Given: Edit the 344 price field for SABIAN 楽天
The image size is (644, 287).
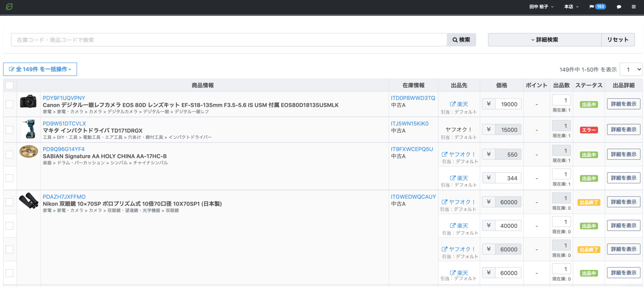Looking at the screenshot, I should click(x=508, y=178).
